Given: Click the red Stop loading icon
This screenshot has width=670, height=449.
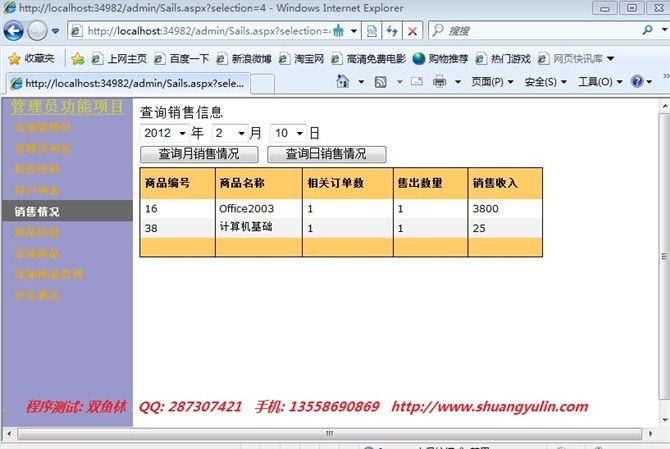Looking at the screenshot, I should (x=412, y=31).
